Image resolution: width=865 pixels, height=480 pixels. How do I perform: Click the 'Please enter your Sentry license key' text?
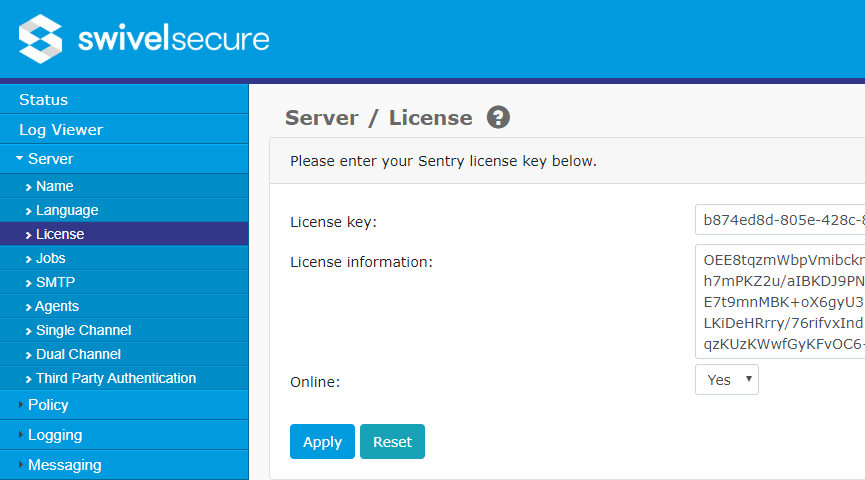(x=443, y=161)
